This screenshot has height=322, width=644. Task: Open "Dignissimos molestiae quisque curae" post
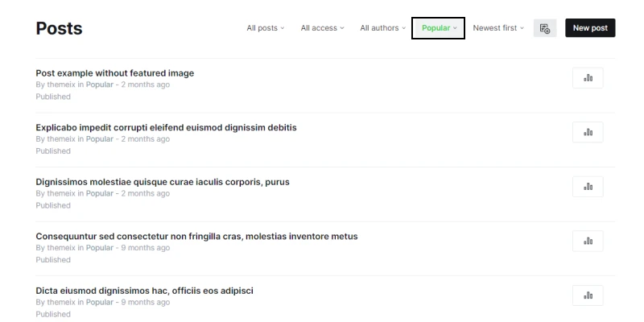[163, 182]
